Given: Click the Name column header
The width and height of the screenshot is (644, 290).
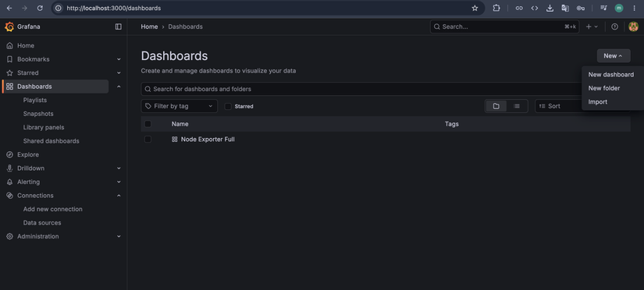Looking at the screenshot, I should [x=180, y=124].
